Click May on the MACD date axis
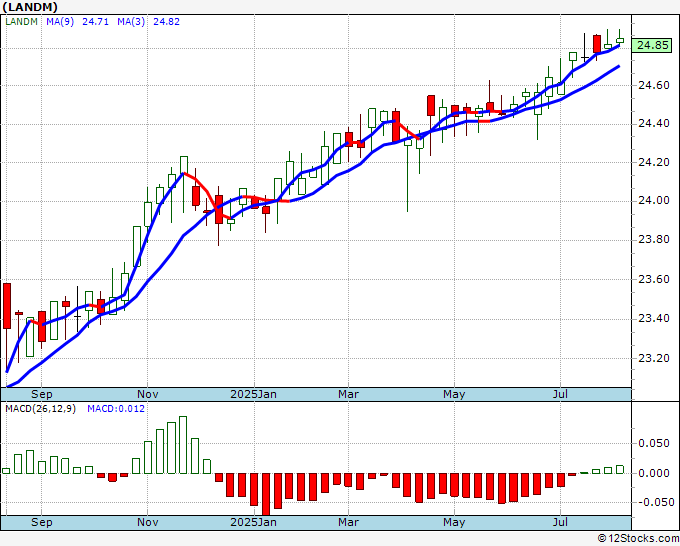The height and width of the screenshot is (546, 680). (454, 522)
